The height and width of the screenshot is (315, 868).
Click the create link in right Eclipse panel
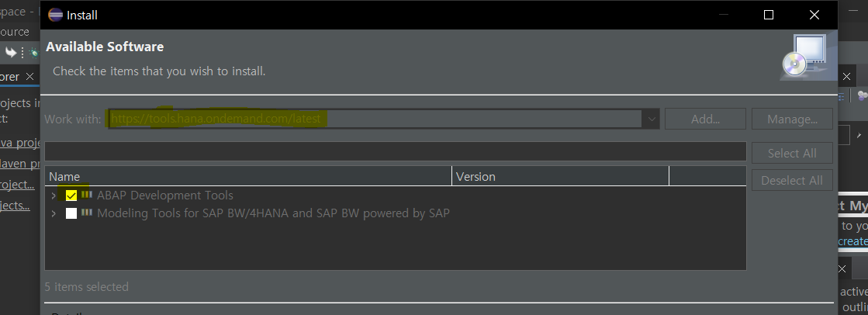click(852, 241)
